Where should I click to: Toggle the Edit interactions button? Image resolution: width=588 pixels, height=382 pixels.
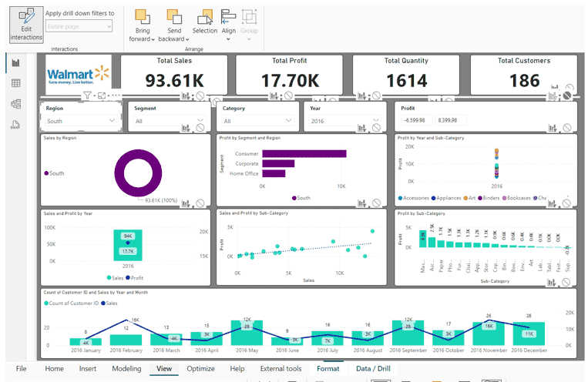coord(26,25)
